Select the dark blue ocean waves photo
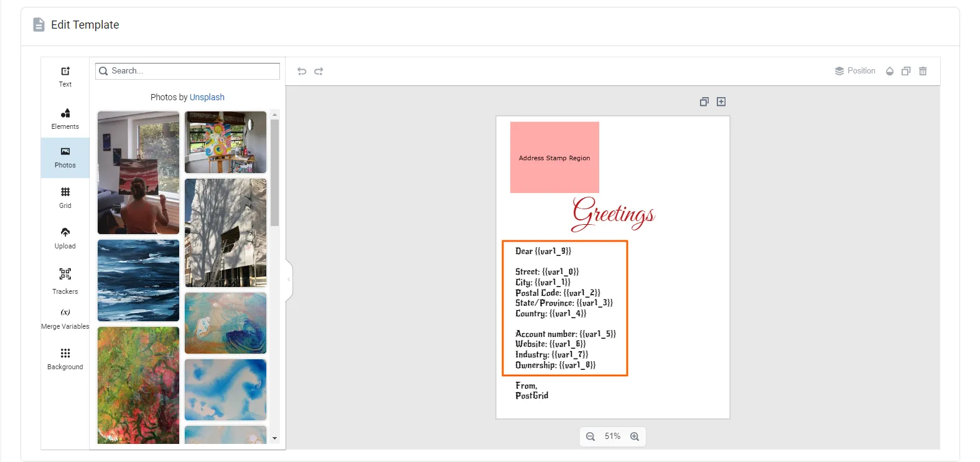The image size is (980, 462). point(138,280)
